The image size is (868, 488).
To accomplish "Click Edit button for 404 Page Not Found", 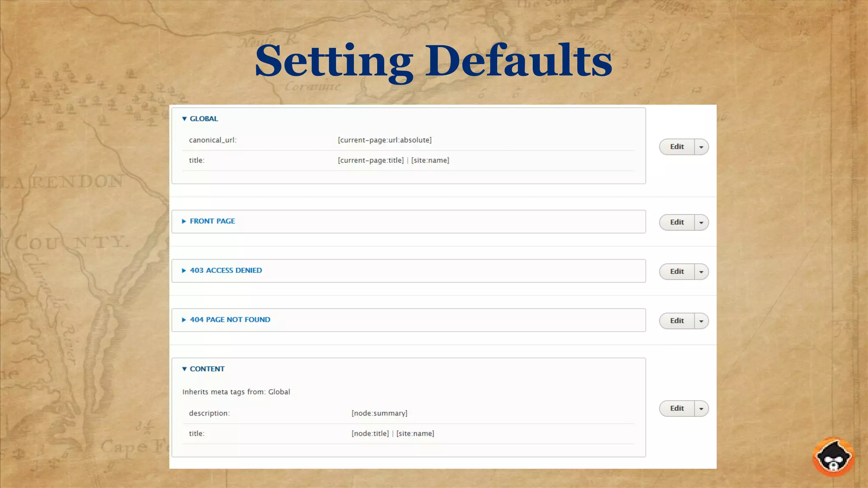I will (677, 321).
